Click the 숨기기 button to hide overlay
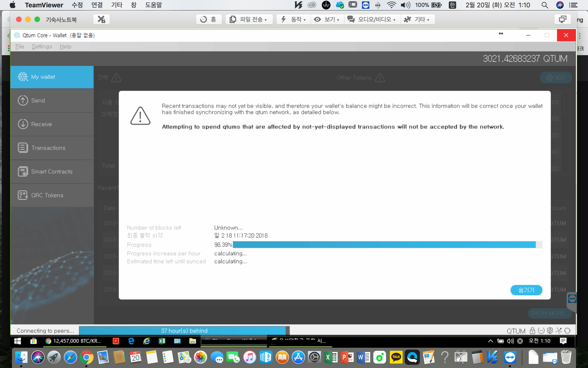 526,290
